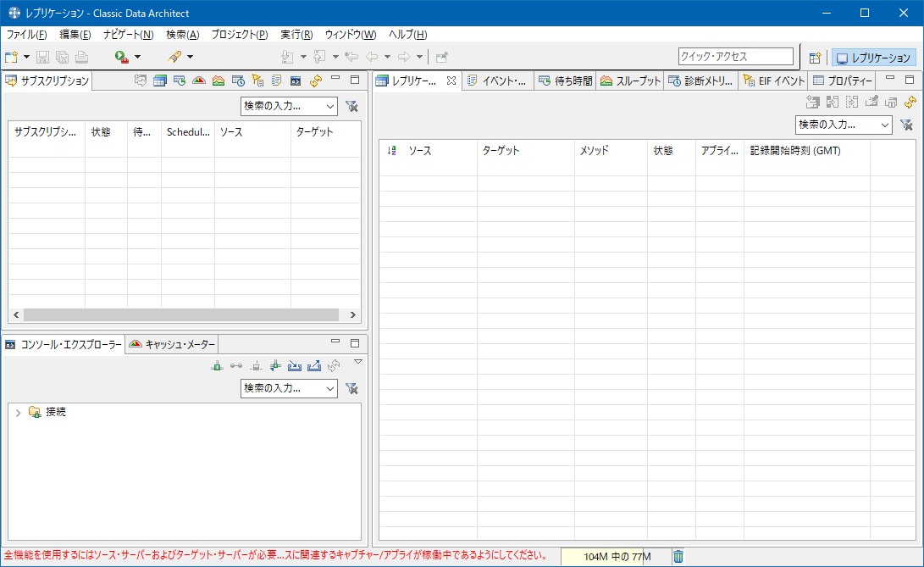Viewport: 924px width, 567px height.
Task: Switch to the イベント·... tab
Action: 497,81
